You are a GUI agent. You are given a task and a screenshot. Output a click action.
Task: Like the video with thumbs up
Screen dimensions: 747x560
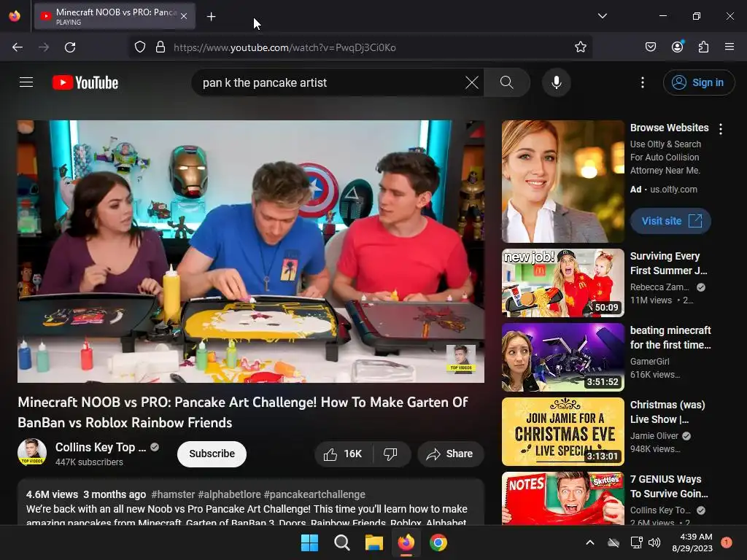343,454
